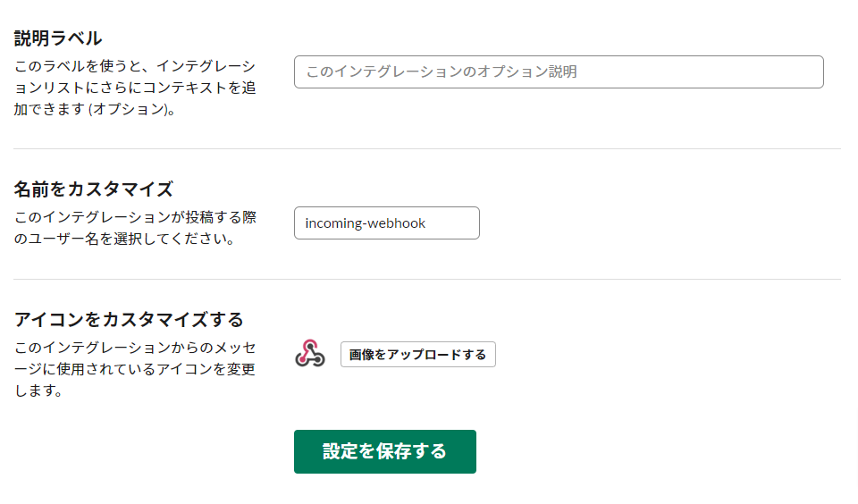This screenshot has height=504, width=858.
Task: Click the します。 text under icon section
Action: pos(38,391)
